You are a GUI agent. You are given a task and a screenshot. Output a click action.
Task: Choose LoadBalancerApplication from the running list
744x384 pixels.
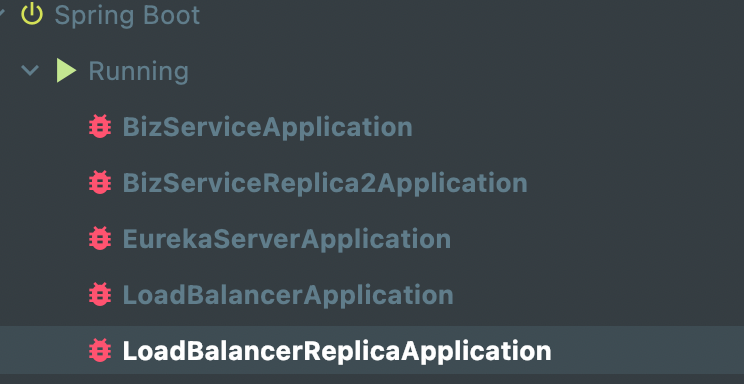(288, 295)
